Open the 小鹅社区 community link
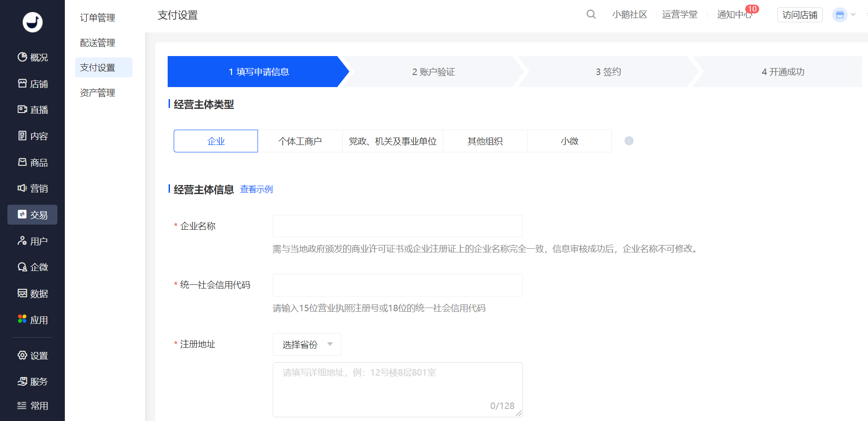868x421 pixels. click(629, 15)
